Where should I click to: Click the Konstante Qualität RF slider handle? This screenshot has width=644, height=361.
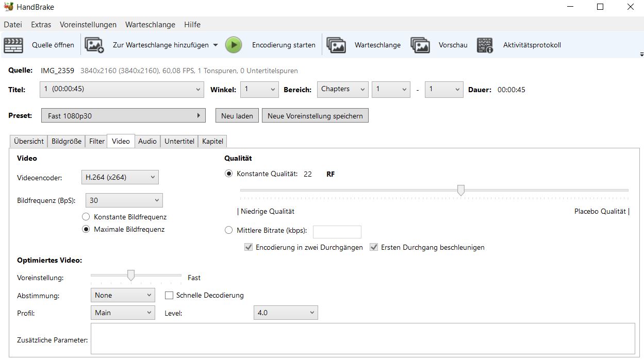[461, 191]
